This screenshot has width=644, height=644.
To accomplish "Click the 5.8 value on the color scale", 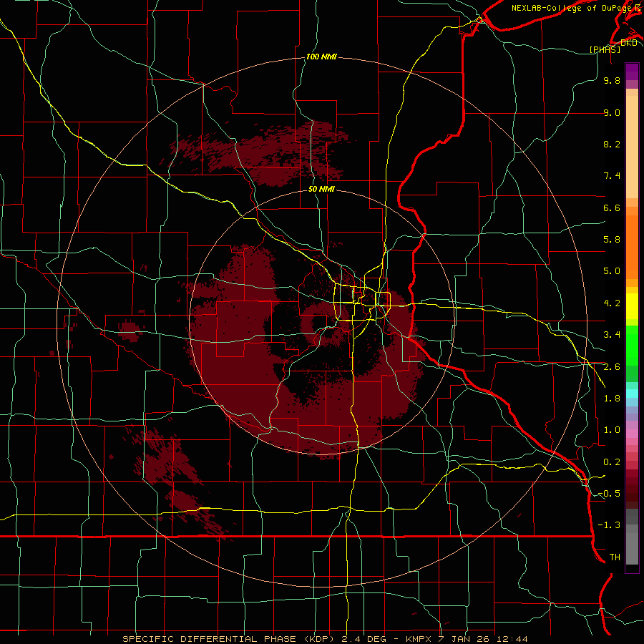I will coord(612,240).
